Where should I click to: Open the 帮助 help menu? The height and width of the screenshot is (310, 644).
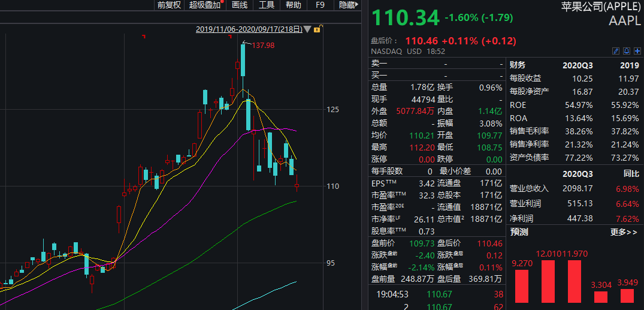[x=294, y=5]
